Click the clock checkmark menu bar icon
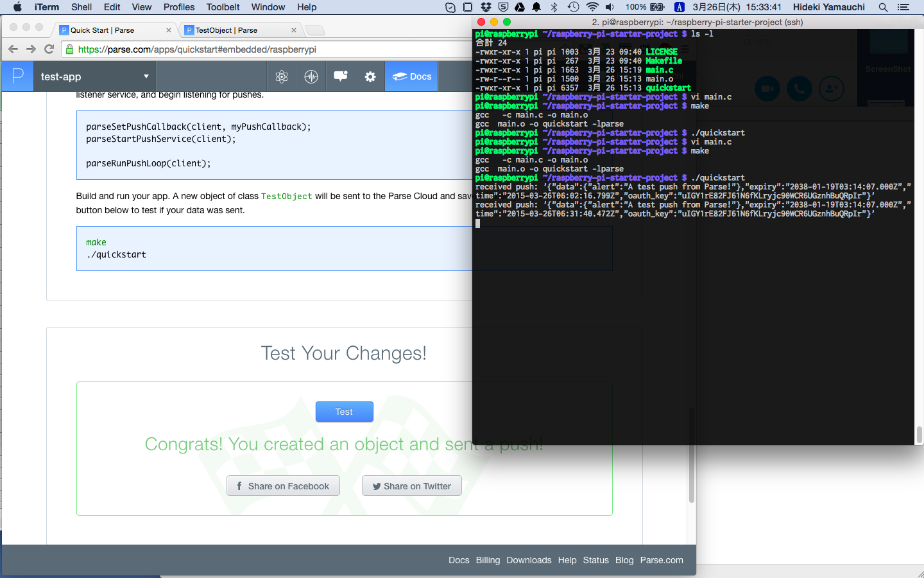 pos(450,7)
